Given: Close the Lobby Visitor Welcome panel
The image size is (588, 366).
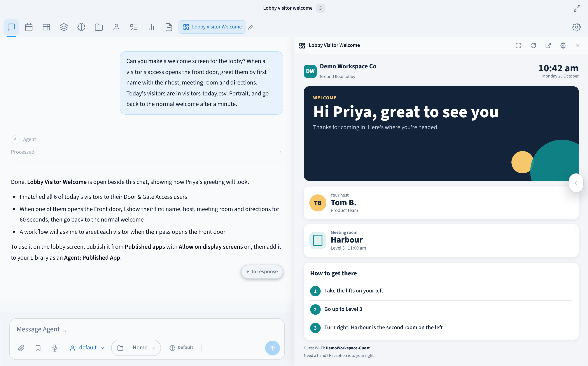Looking at the screenshot, I should [578, 46].
